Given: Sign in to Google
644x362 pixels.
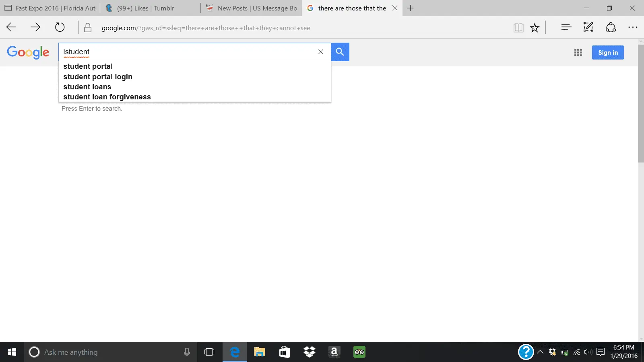Looking at the screenshot, I should coord(608,53).
